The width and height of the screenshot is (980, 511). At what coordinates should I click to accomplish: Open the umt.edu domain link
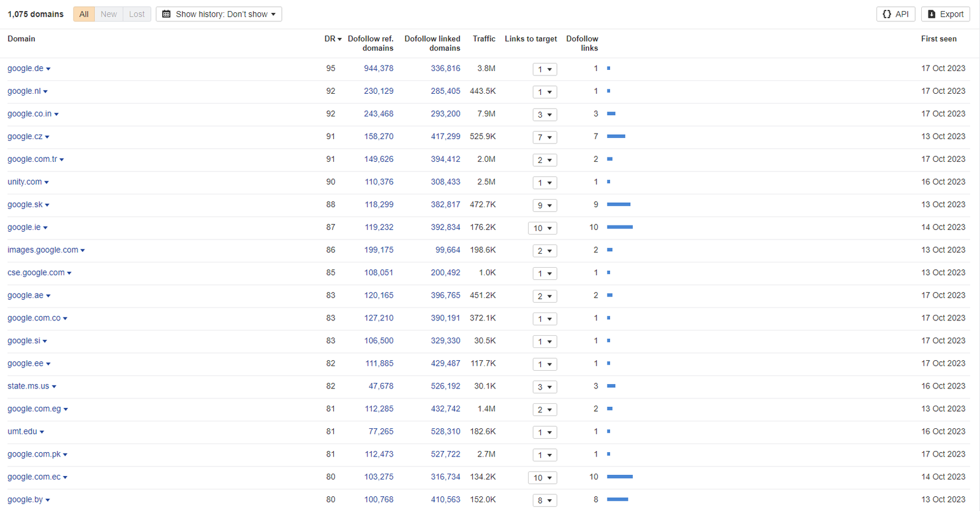pos(22,431)
